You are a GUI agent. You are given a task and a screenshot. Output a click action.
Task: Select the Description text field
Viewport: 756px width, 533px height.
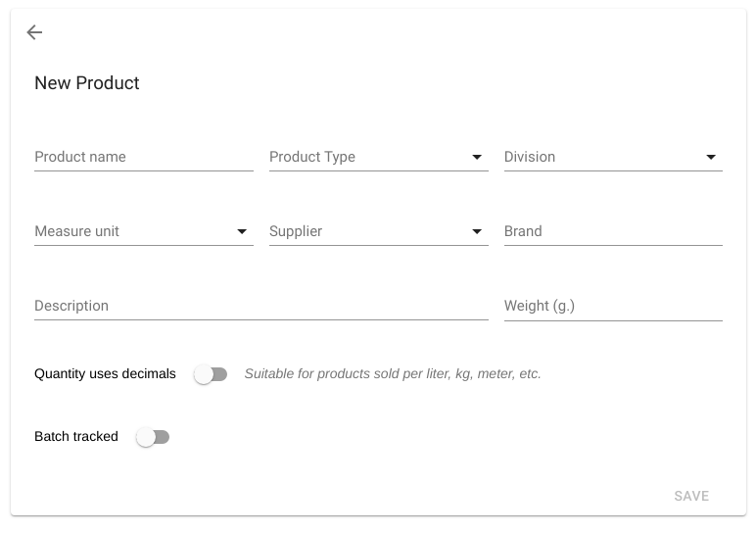coord(261,306)
